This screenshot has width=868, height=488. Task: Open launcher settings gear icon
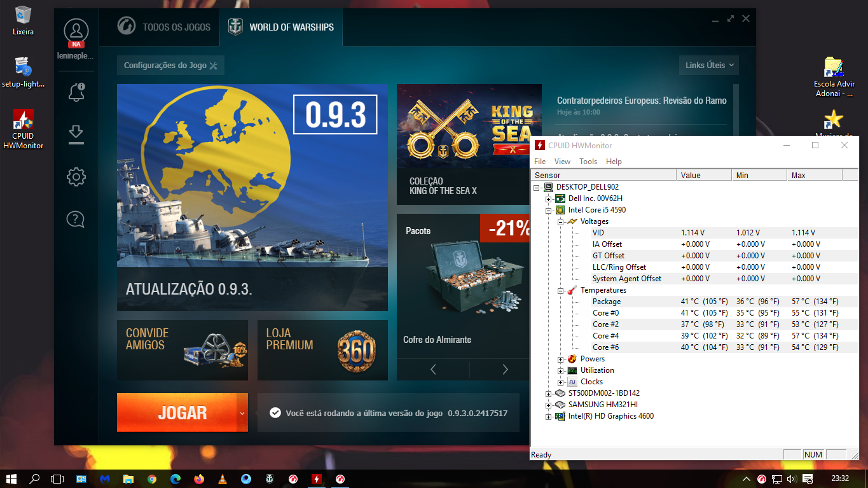[76, 177]
